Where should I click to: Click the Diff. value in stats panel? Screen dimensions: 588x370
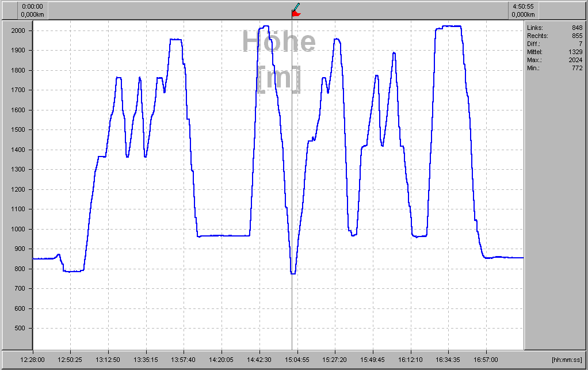coord(580,44)
